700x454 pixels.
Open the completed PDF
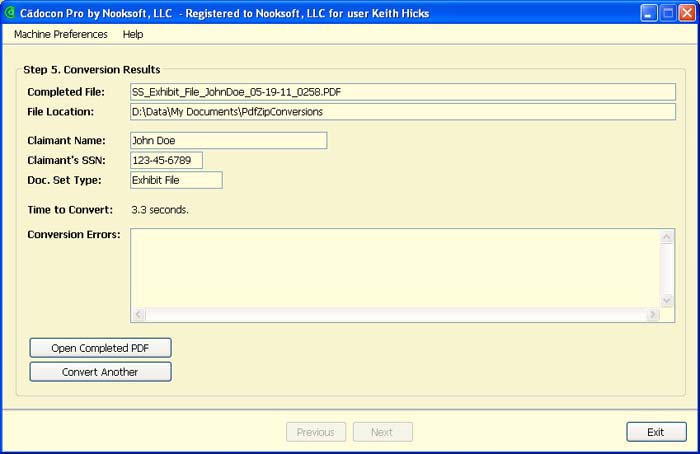pos(101,348)
